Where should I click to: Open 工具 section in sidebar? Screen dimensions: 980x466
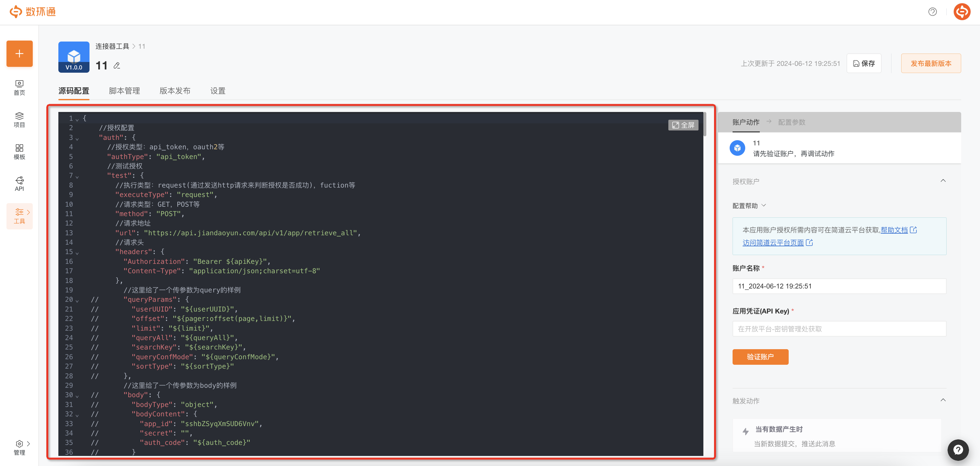19,216
